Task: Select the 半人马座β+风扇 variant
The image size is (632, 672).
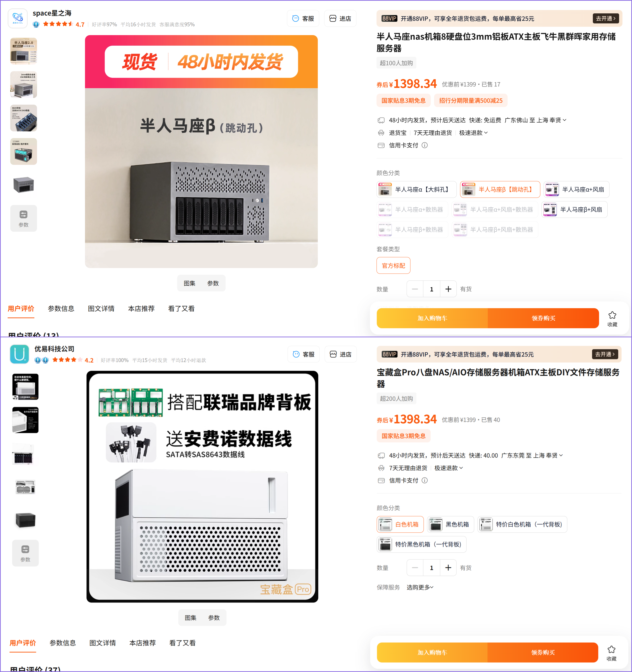Action: tap(574, 210)
